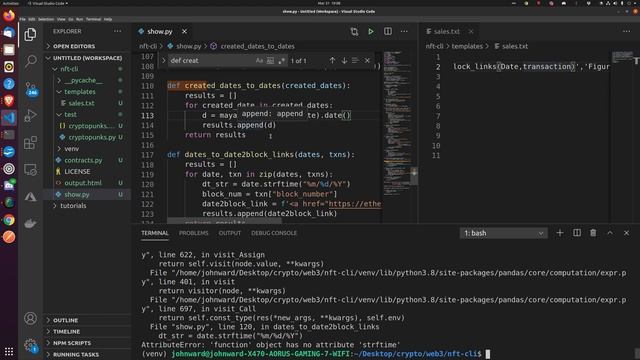Open contracts.py in explorer tree
This screenshot has height=360, width=640.
click(87, 160)
